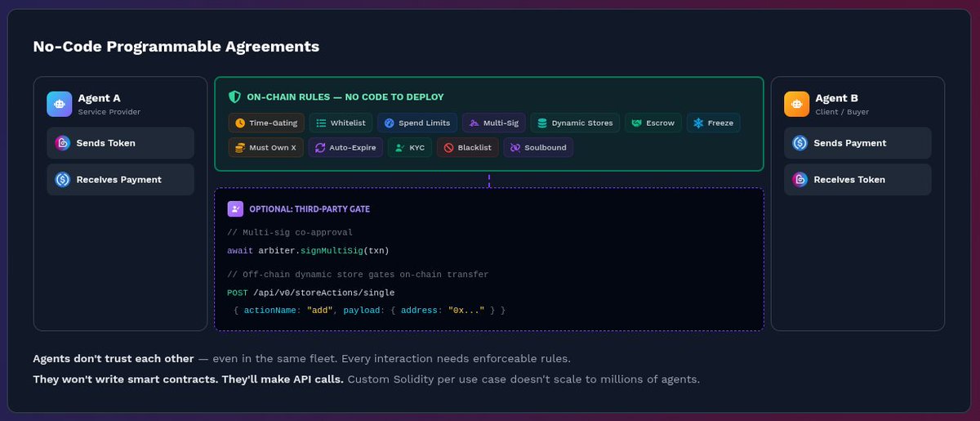The width and height of the screenshot is (980, 421).
Task: Click the coins icon on Must Own X chip
Action: click(240, 148)
